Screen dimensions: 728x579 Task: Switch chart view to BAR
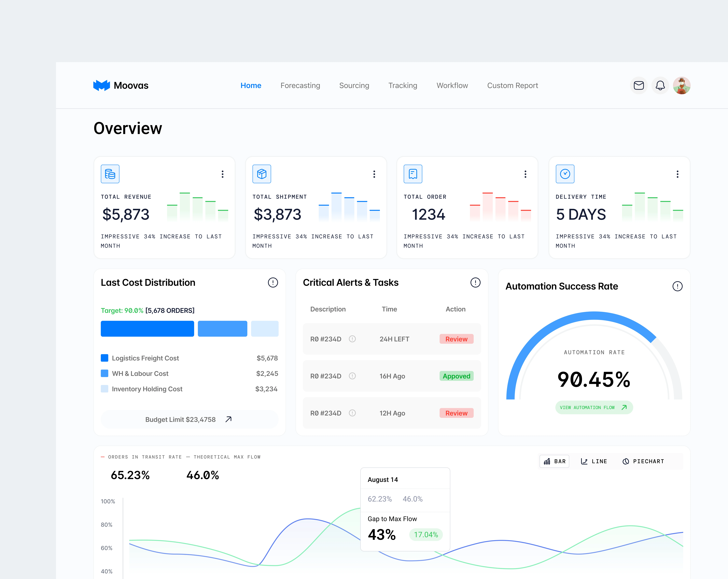tap(554, 461)
